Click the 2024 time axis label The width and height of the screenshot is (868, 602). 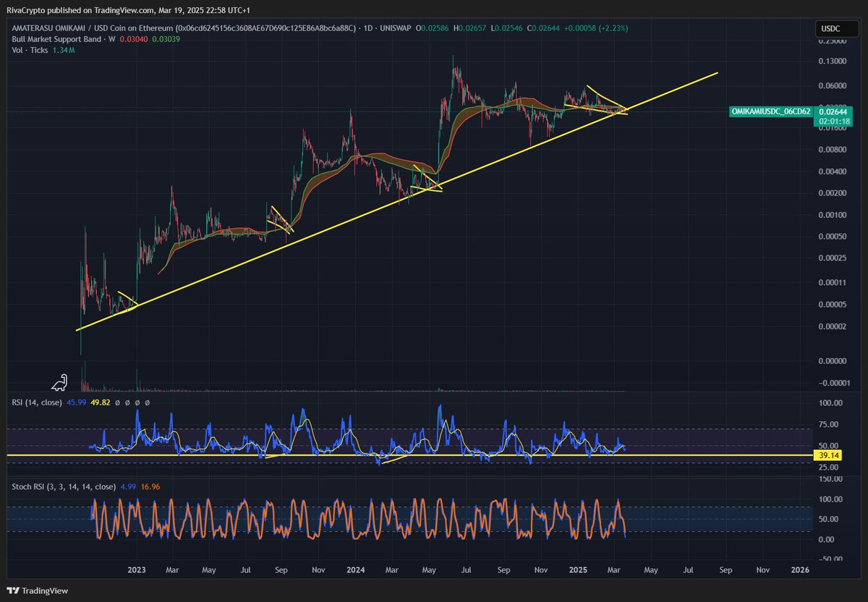point(356,569)
